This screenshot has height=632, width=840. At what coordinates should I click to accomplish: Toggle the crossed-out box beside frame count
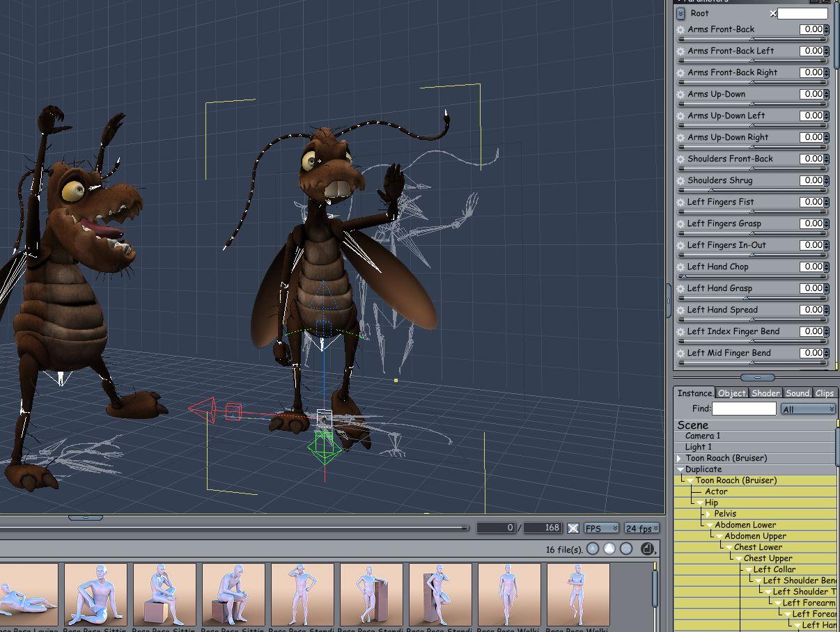(573, 528)
